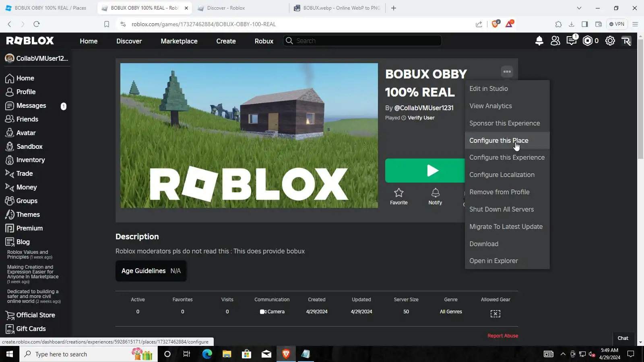Image resolution: width=644 pixels, height=362 pixels.
Task: Select Sponsor this Experience
Action: pos(507,123)
